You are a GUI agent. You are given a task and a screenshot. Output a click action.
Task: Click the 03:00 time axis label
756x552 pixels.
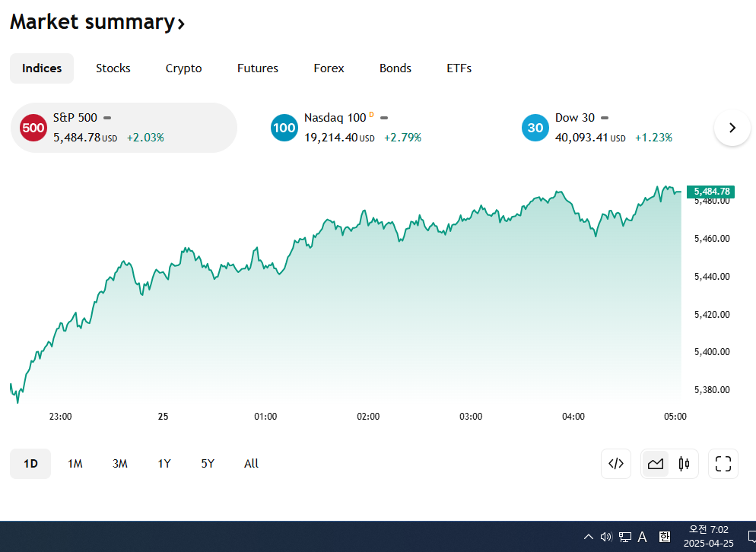tap(471, 417)
